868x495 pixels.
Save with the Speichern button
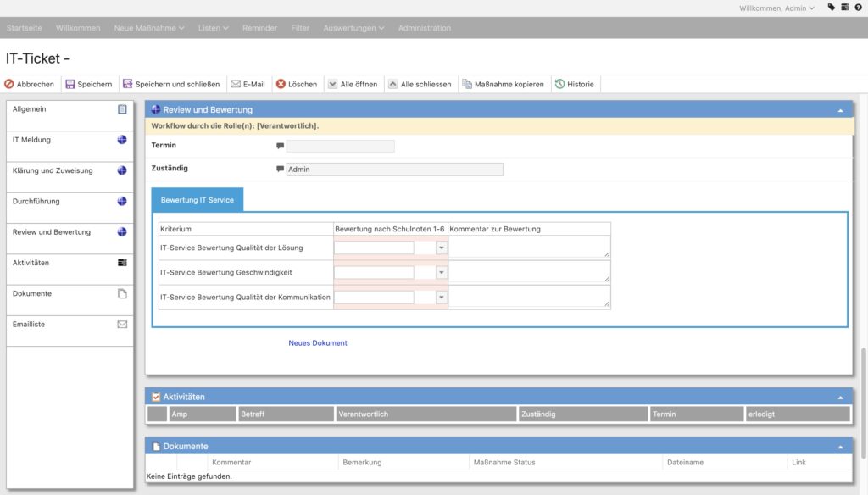(88, 84)
